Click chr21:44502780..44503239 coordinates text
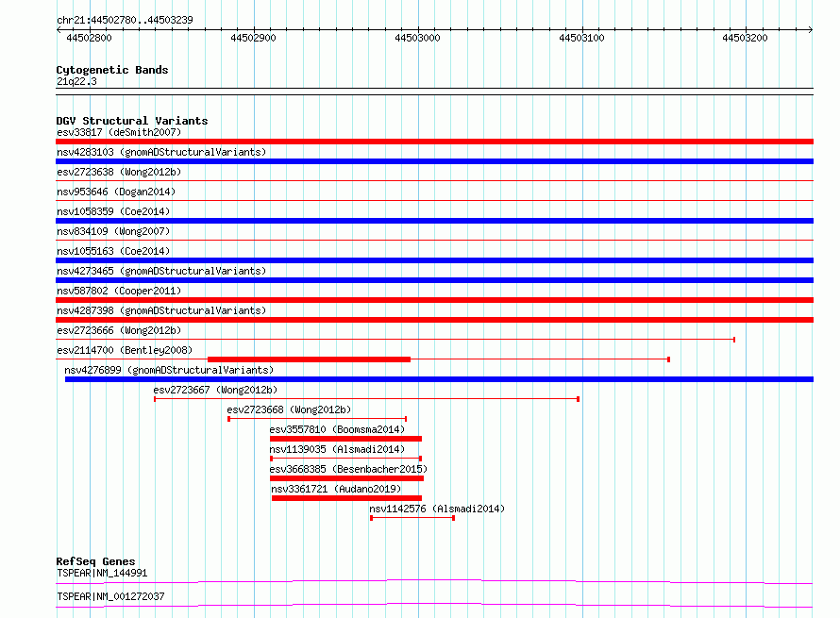Image resolution: width=840 pixels, height=618 pixels. pos(125,20)
